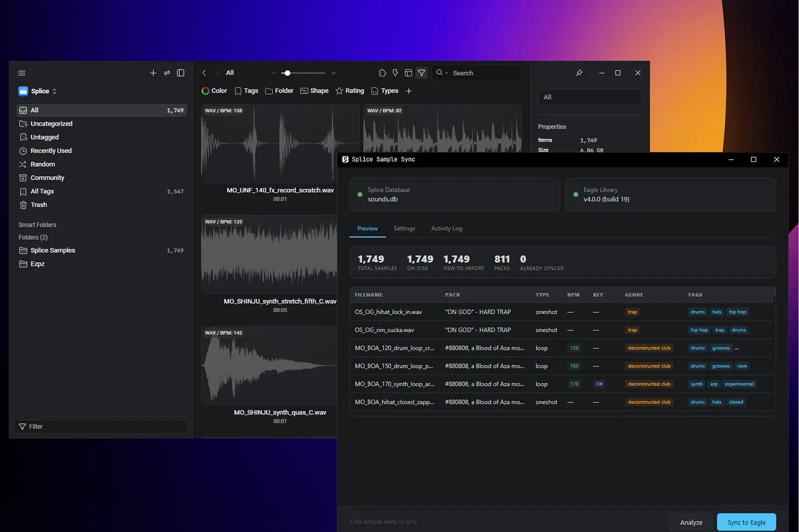799x532 pixels.
Task: Click the Eagle Library version card
Action: click(671, 194)
